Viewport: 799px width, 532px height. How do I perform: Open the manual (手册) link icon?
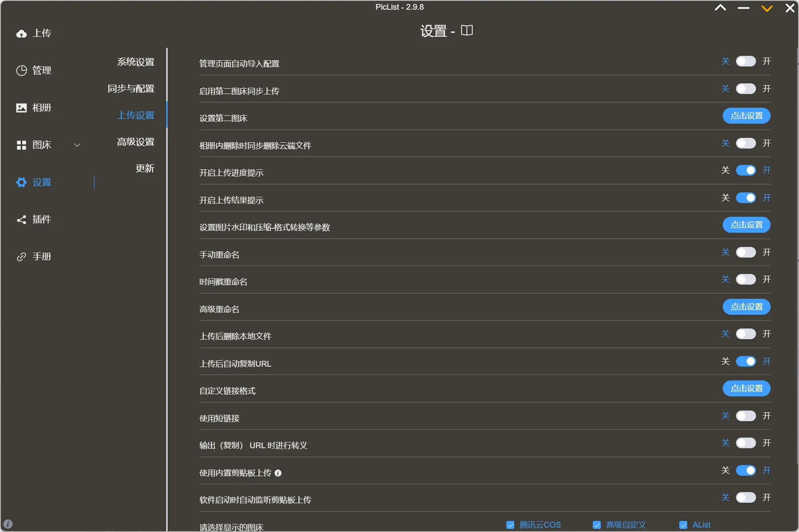tap(21, 257)
